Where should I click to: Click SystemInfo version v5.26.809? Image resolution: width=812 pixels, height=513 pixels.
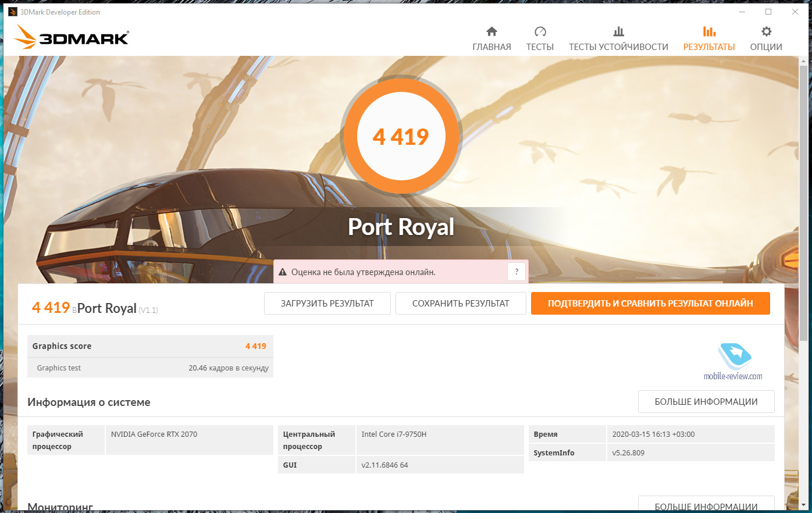click(x=628, y=453)
